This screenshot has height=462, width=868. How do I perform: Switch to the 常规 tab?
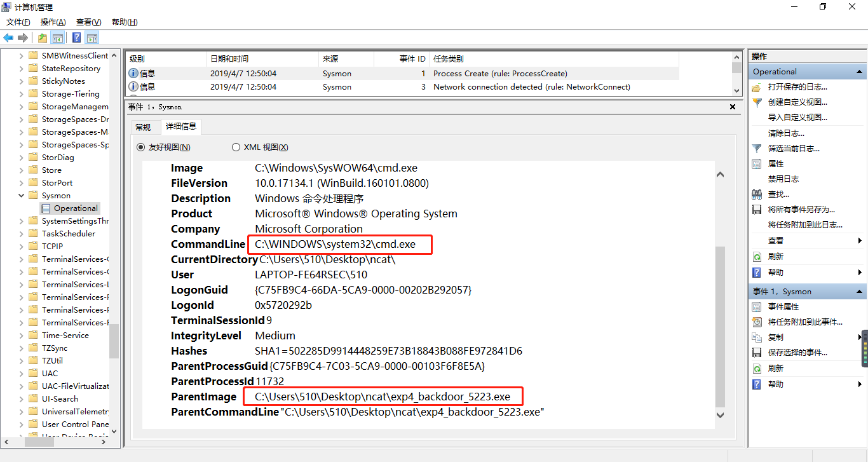coord(143,127)
